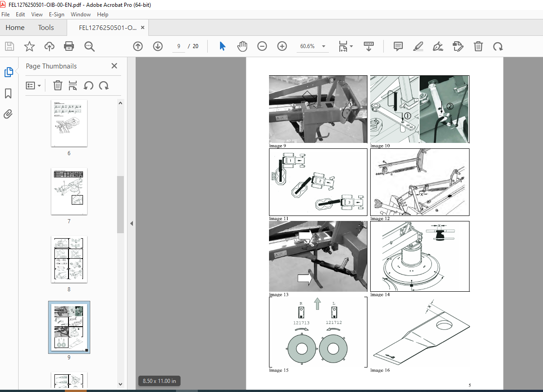Open the File menu
543x392 pixels.
point(5,14)
